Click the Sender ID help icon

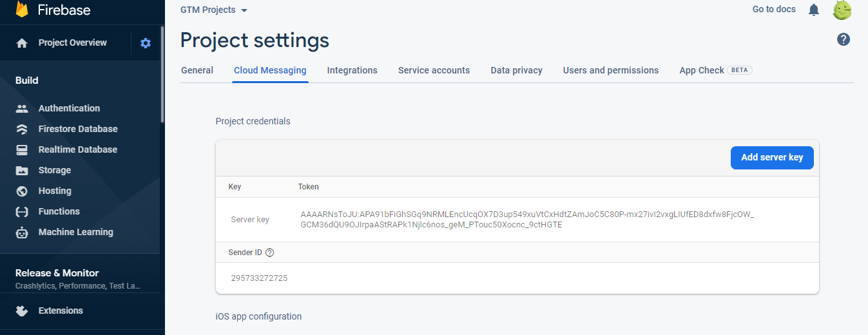[x=269, y=253]
